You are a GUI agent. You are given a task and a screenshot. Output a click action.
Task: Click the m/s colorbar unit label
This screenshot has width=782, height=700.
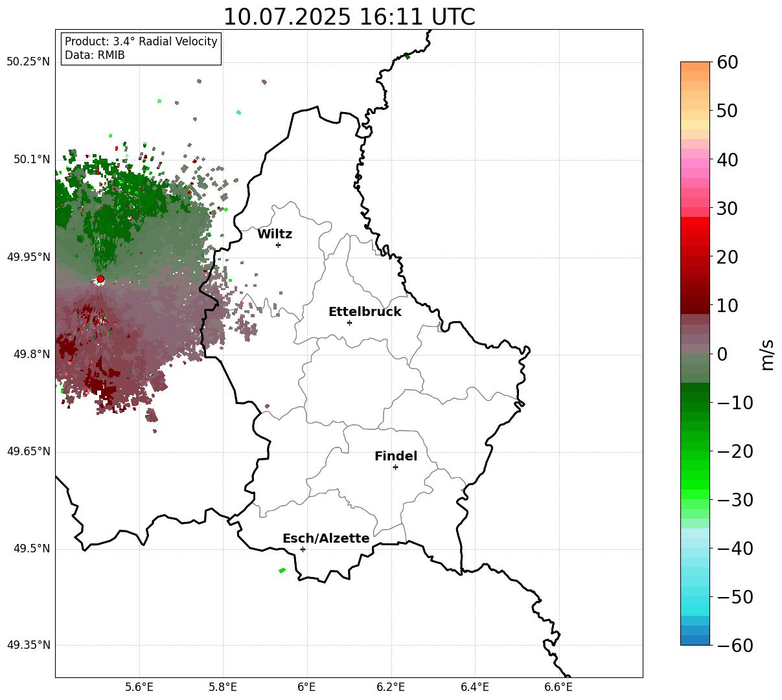(x=767, y=354)
